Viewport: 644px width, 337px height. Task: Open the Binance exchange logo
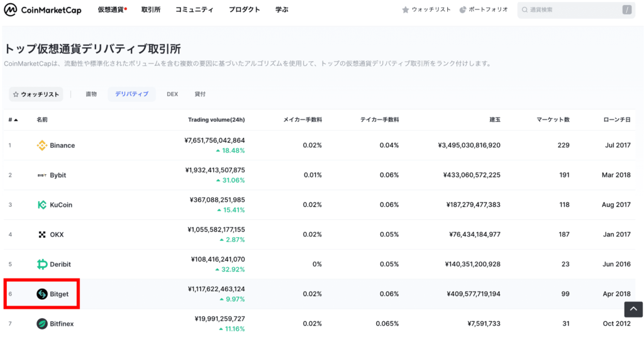tap(42, 145)
